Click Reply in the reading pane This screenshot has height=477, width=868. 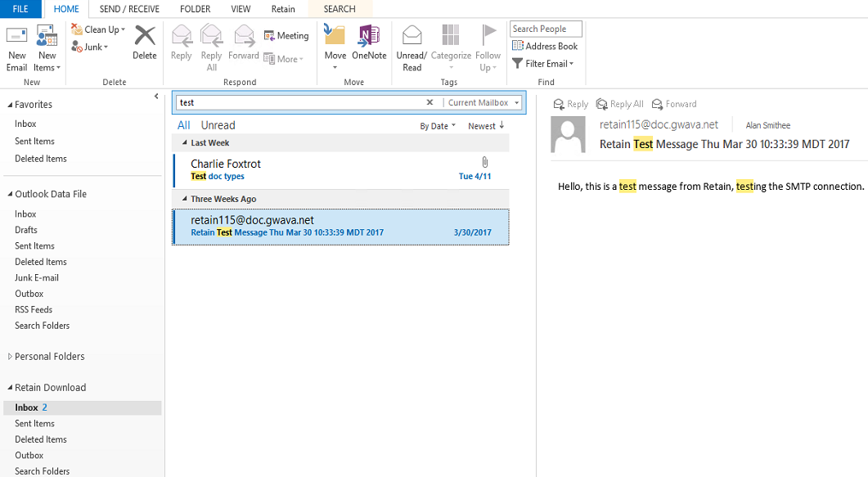tap(571, 104)
